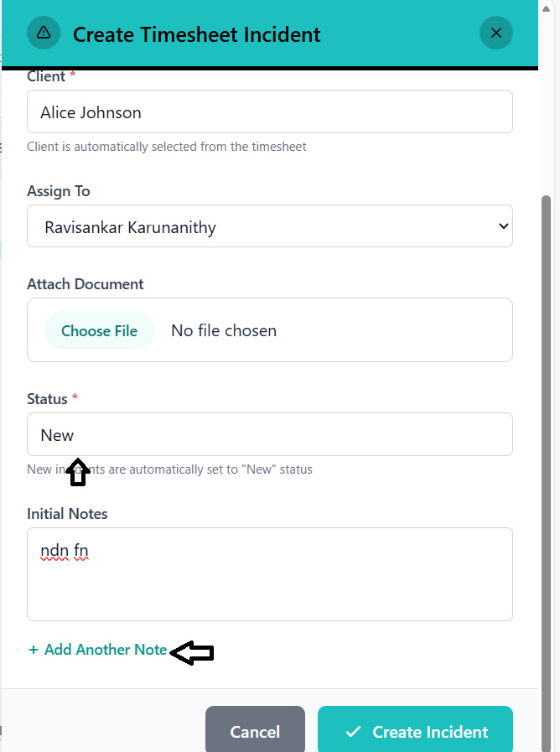Click the 'No file chosen' text
This screenshot has height=752, width=560.
pos(224,330)
